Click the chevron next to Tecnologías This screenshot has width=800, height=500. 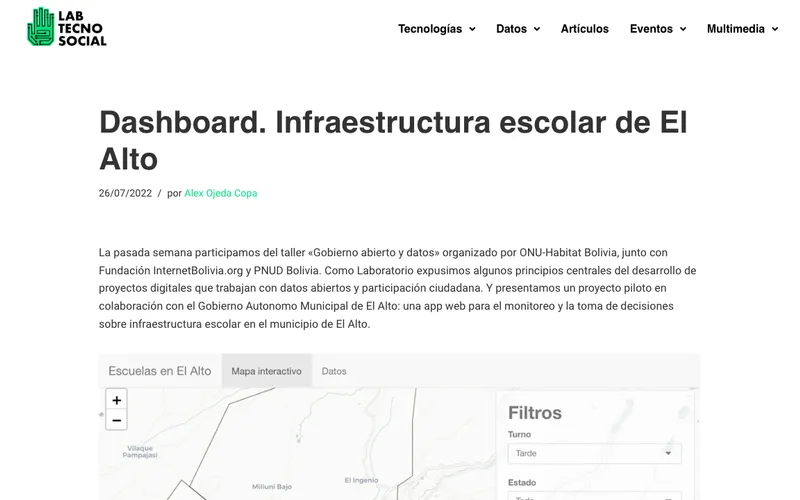tap(472, 30)
